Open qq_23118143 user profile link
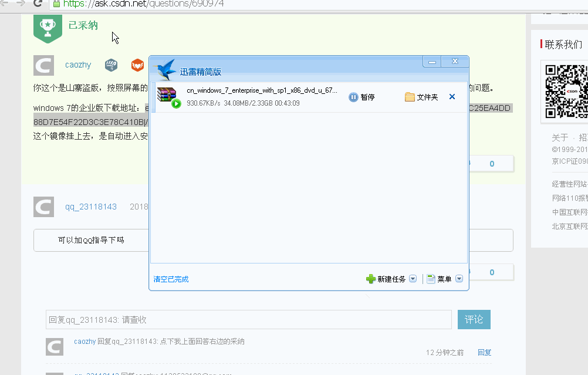588x375 pixels. click(91, 207)
